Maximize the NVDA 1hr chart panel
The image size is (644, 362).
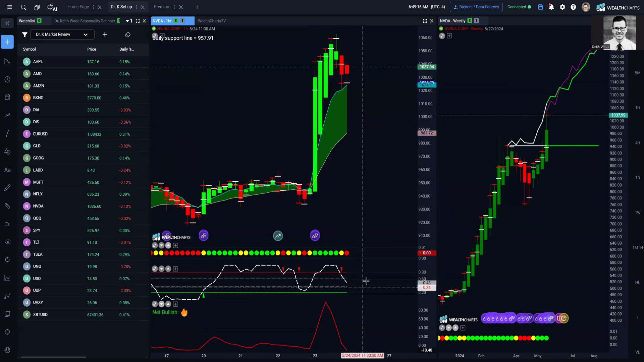click(x=425, y=21)
